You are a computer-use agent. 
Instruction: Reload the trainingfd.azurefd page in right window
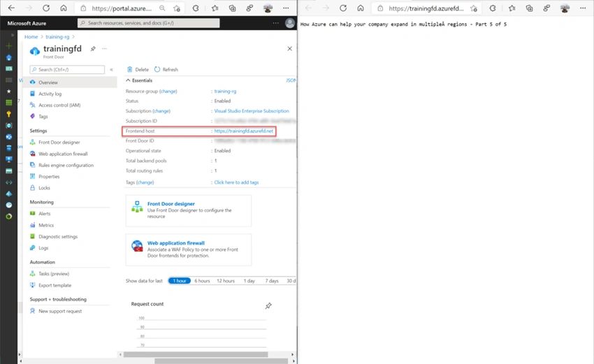click(x=343, y=8)
